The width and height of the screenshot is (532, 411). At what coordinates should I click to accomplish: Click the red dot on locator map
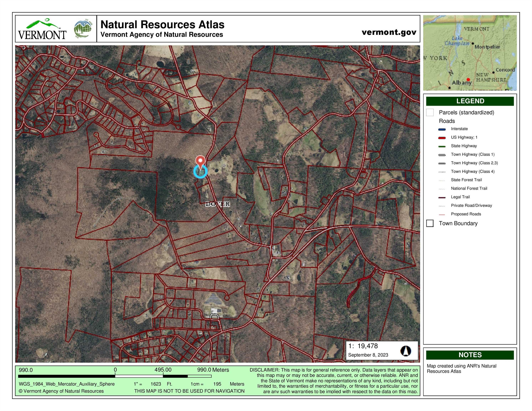pyautogui.click(x=468, y=80)
